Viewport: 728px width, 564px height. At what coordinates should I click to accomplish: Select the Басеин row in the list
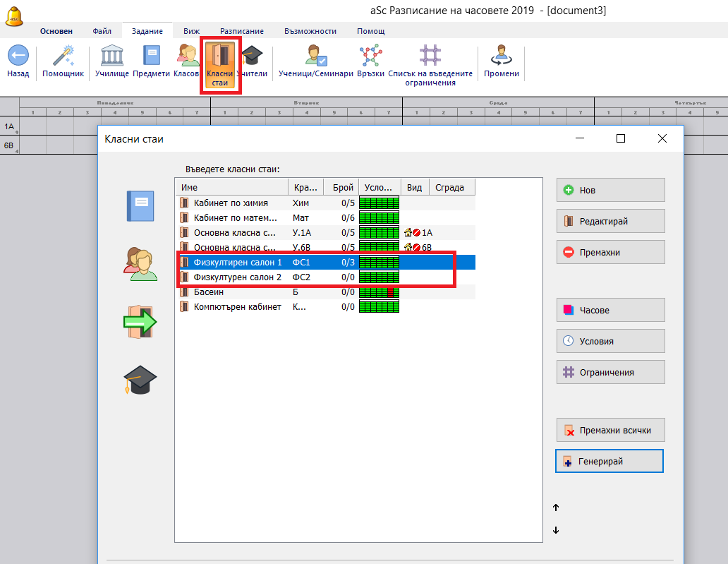point(233,292)
